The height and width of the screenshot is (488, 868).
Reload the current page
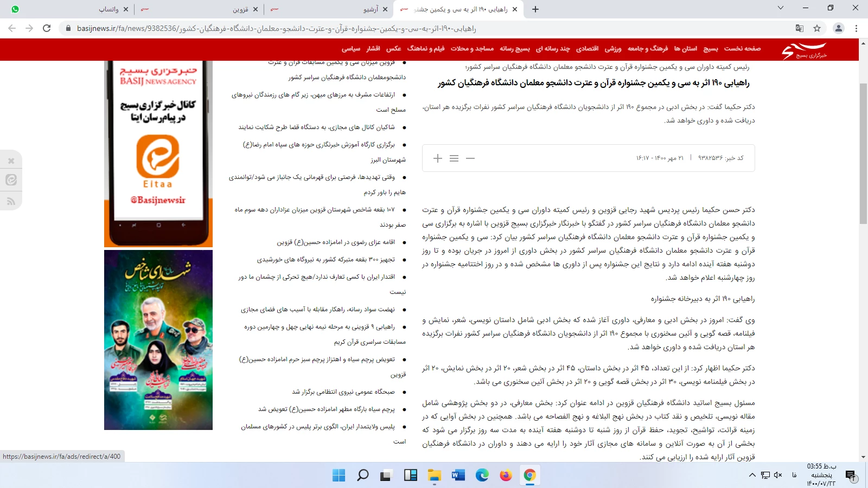[47, 28]
